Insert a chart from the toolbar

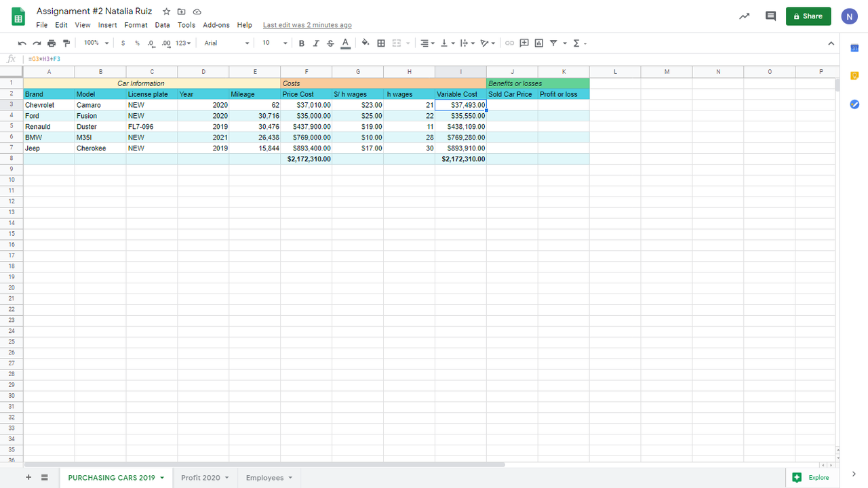click(x=539, y=43)
